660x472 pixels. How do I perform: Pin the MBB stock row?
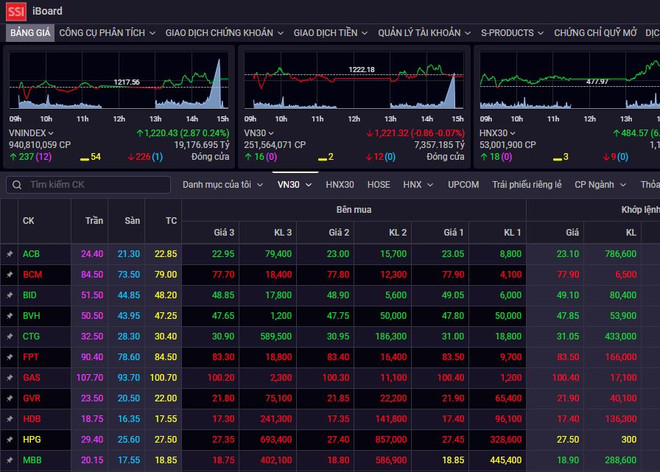point(9,460)
